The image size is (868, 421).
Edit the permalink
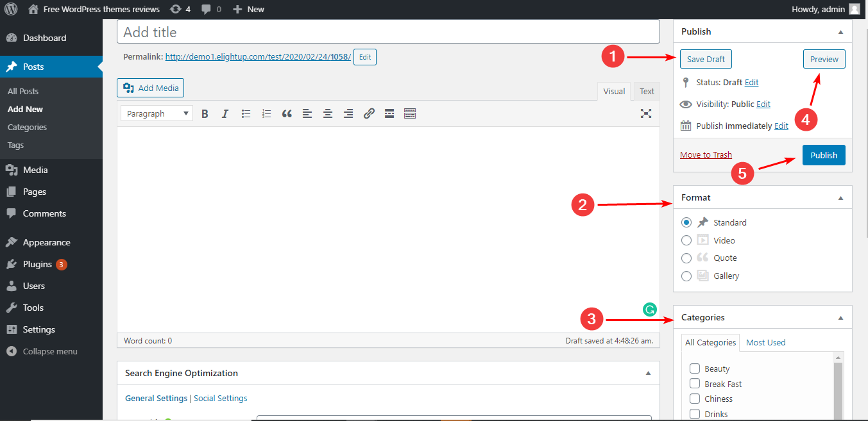tap(365, 57)
